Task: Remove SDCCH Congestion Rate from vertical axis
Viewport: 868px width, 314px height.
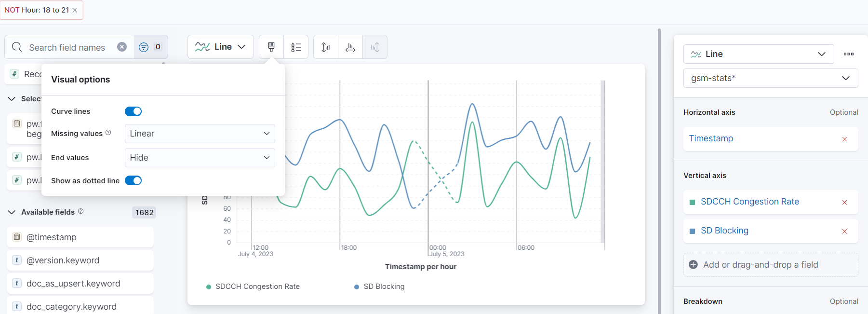Action: pos(844,202)
